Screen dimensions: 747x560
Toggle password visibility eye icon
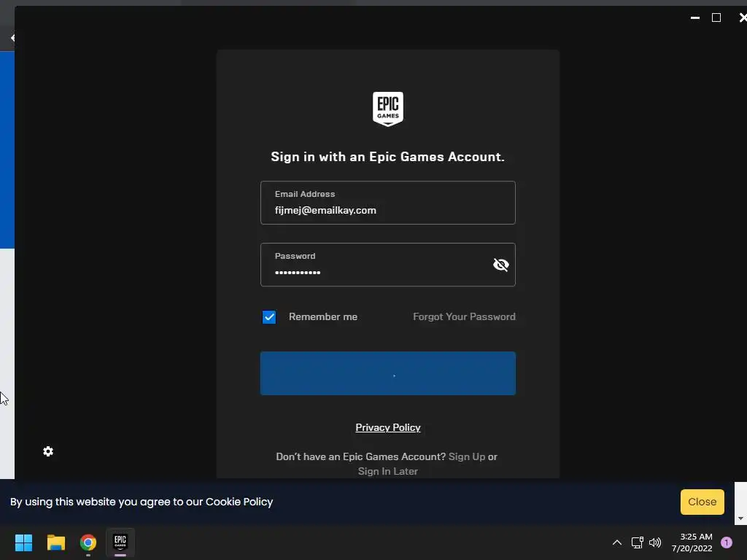(500, 265)
